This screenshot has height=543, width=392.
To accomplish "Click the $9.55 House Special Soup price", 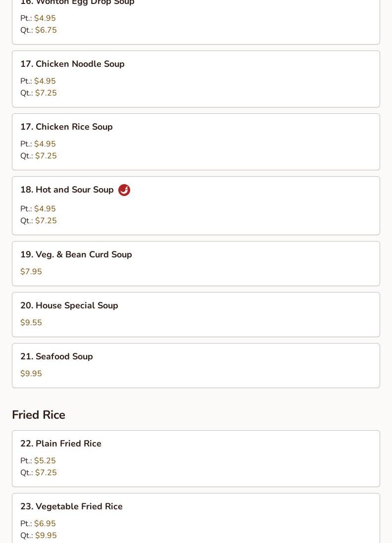I will click(31, 322).
